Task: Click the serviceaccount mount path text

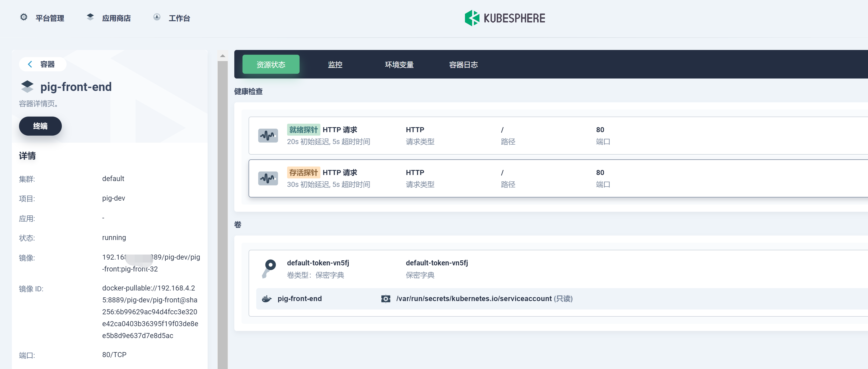Action: (x=473, y=299)
